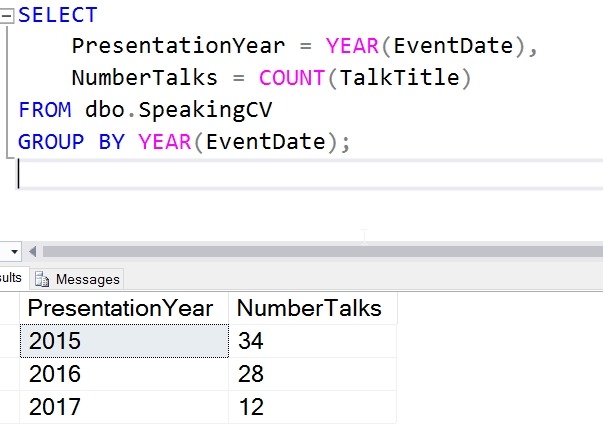603x437 pixels.
Task: Click the NumberTalks column header
Action: coord(309,308)
